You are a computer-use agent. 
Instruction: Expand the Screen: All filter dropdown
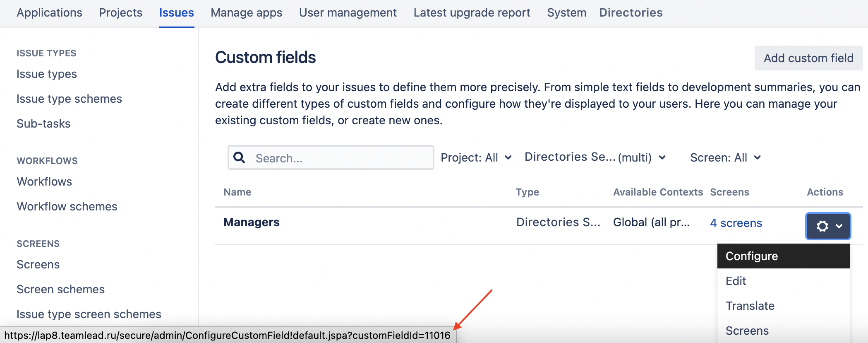(x=725, y=157)
